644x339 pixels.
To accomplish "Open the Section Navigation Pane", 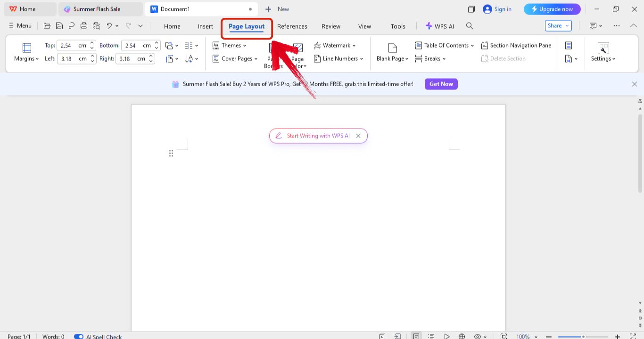I will coord(516,45).
